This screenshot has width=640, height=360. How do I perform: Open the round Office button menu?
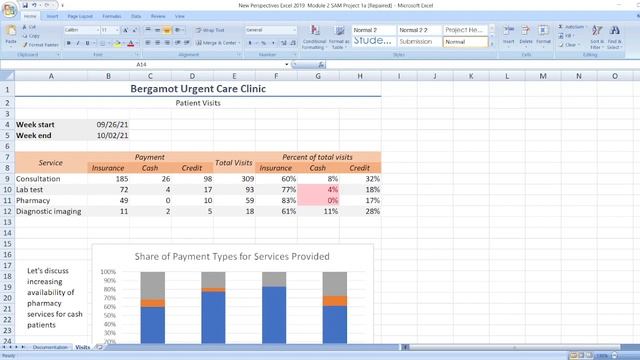coord(9,9)
